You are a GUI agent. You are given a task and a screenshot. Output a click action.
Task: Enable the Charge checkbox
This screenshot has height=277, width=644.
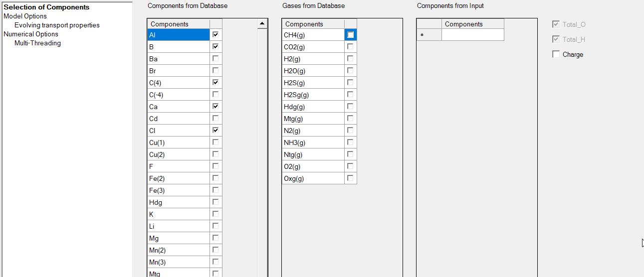pos(556,54)
